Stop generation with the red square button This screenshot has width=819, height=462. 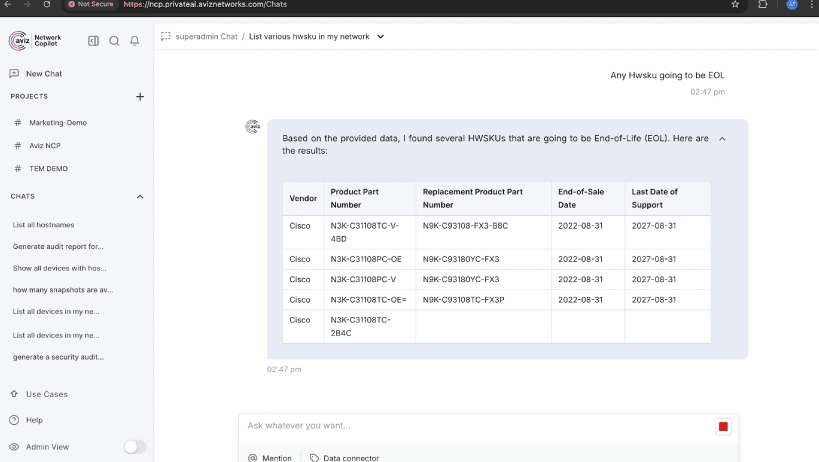(x=723, y=427)
